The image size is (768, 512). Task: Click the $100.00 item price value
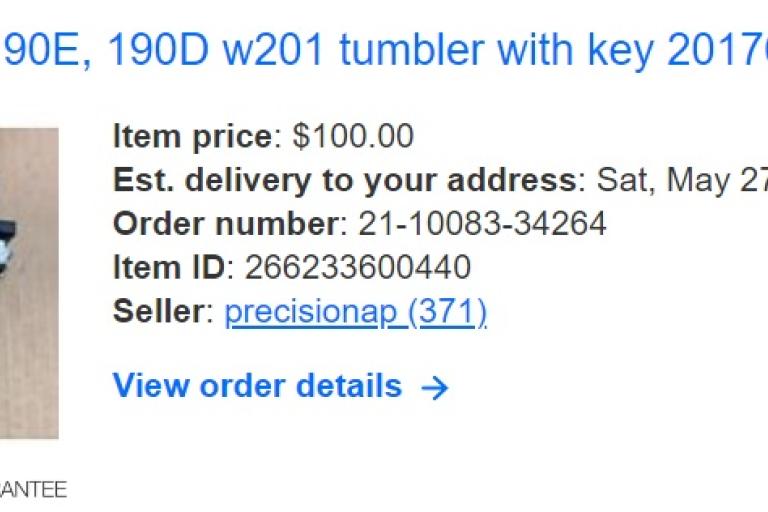point(353,136)
